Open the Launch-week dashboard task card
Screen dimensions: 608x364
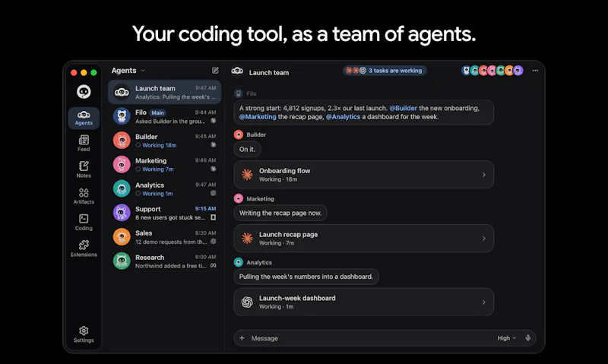(x=364, y=302)
